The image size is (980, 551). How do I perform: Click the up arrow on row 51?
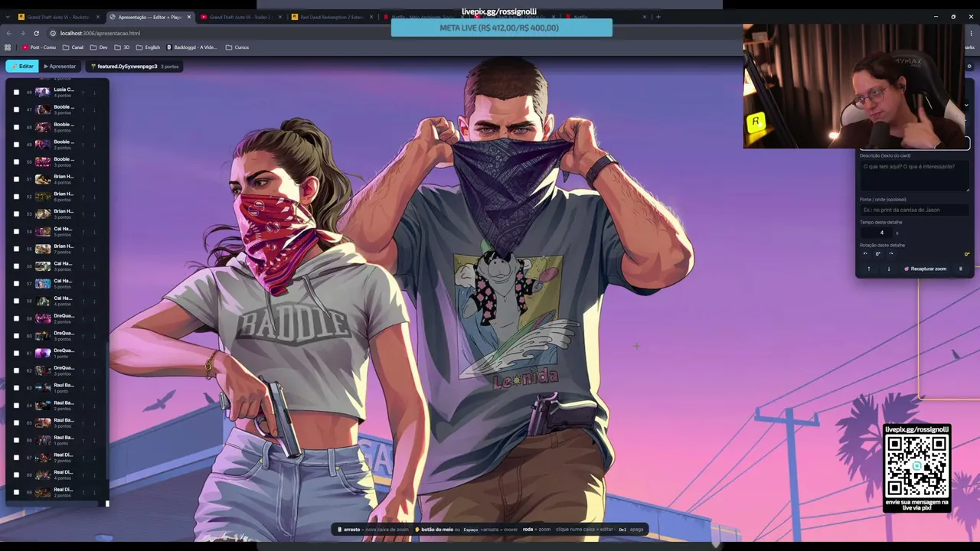[85, 179]
